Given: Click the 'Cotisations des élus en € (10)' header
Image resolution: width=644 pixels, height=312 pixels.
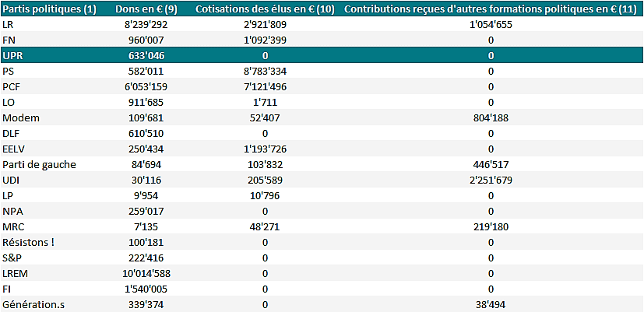Looking at the screenshot, I should [265, 9].
